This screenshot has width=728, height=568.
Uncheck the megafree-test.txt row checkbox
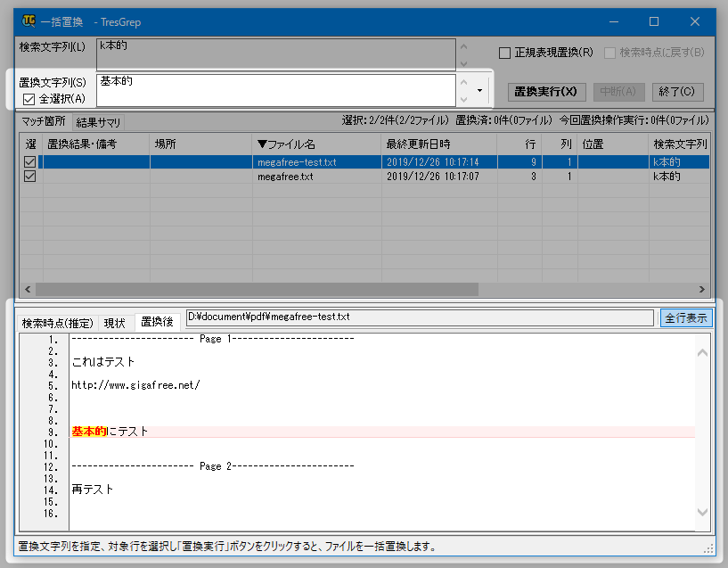click(29, 161)
